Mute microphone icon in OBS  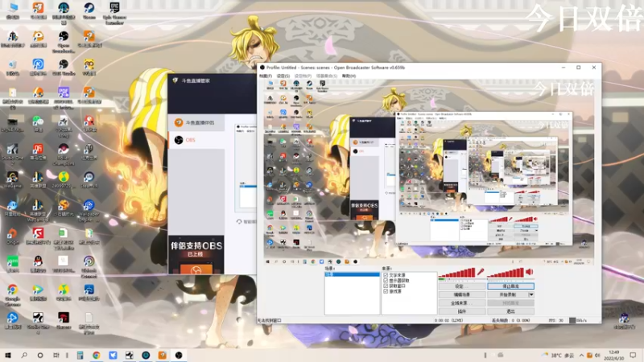[x=480, y=272]
